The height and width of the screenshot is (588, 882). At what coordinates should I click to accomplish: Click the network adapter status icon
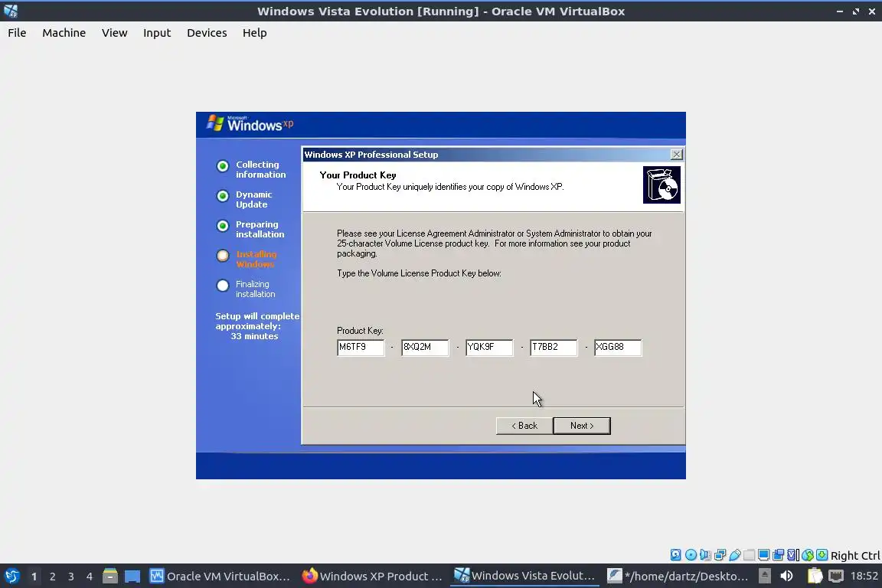[x=720, y=555]
